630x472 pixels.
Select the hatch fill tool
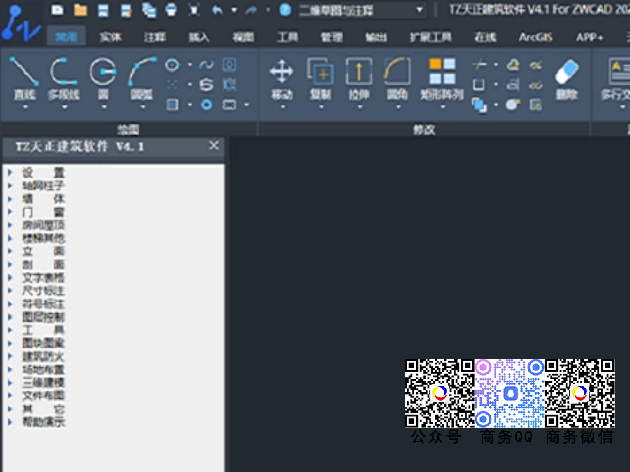172,105
